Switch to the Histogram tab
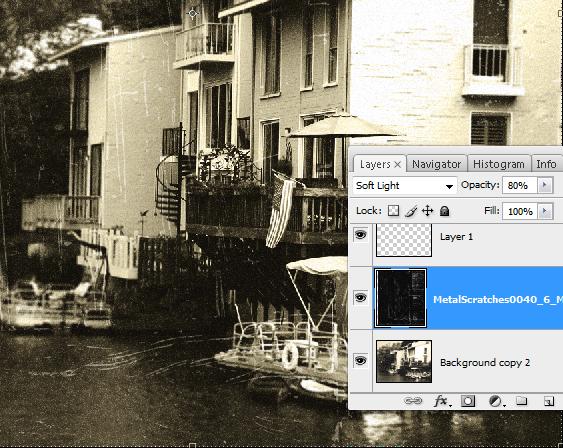The width and height of the screenshot is (563, 448). [499, 164]
